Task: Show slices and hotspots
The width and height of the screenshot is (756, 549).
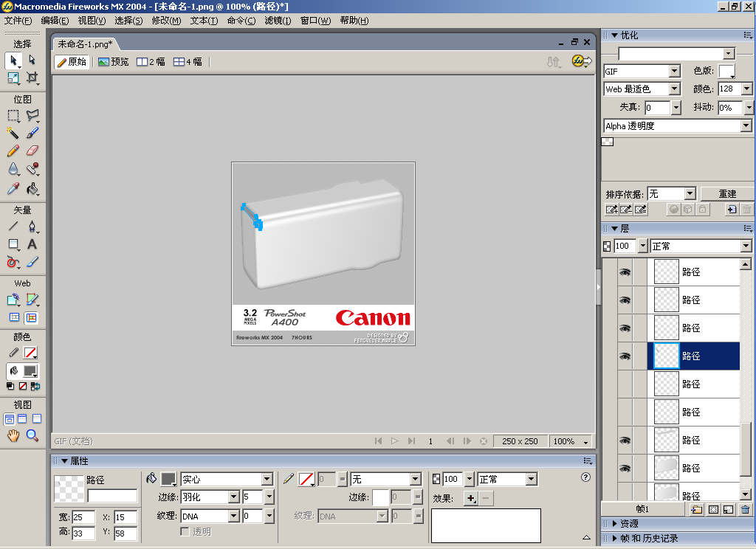Action: pos(31,317)
